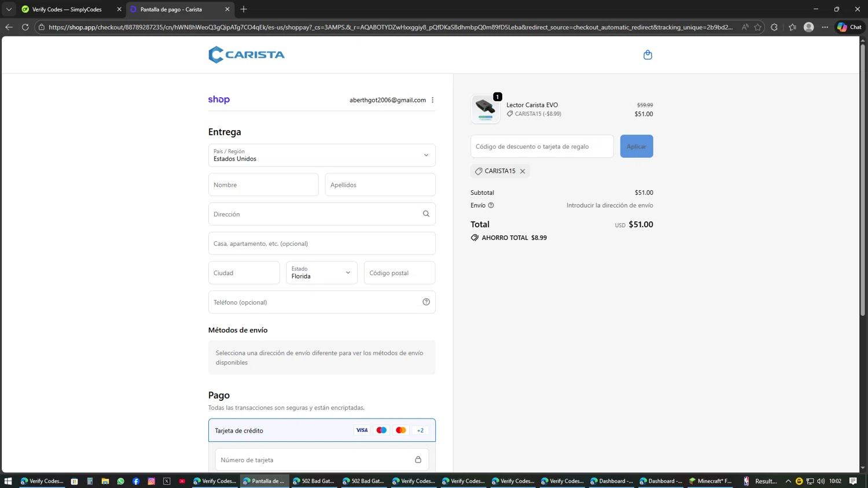Image resolution: width=868 pixels, height=488 pixels.
Task: Open File Explorer from the taskbar
Action: tap(105, 481)
